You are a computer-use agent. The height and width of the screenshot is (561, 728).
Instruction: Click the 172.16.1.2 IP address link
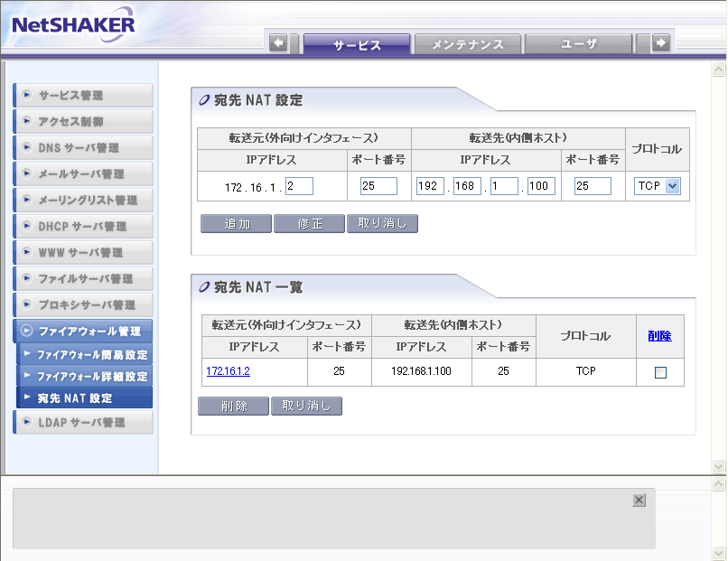pyautogui.click(x=228, y=371)
